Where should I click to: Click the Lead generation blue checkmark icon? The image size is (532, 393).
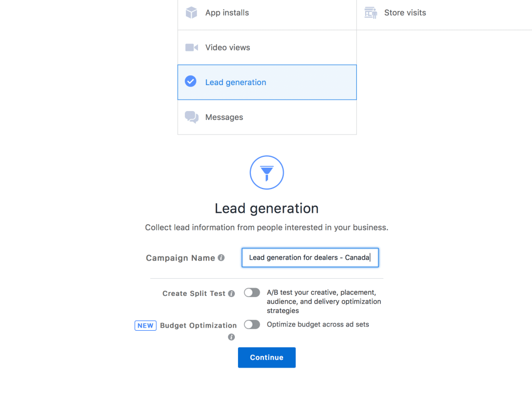(x=191, y=82)
